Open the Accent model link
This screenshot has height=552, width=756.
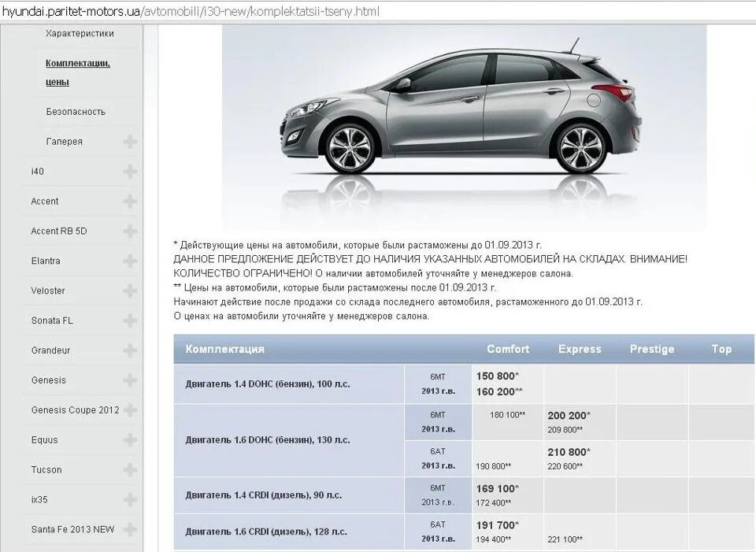click(x=44, y=201)
